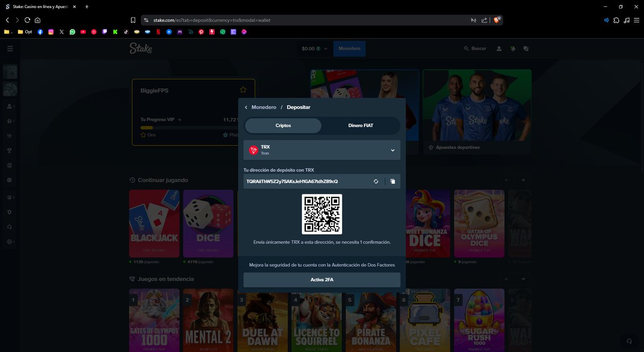Open the YouTube bookmark
Viewport: 644px width, 352px height.
tap(83, 32)
